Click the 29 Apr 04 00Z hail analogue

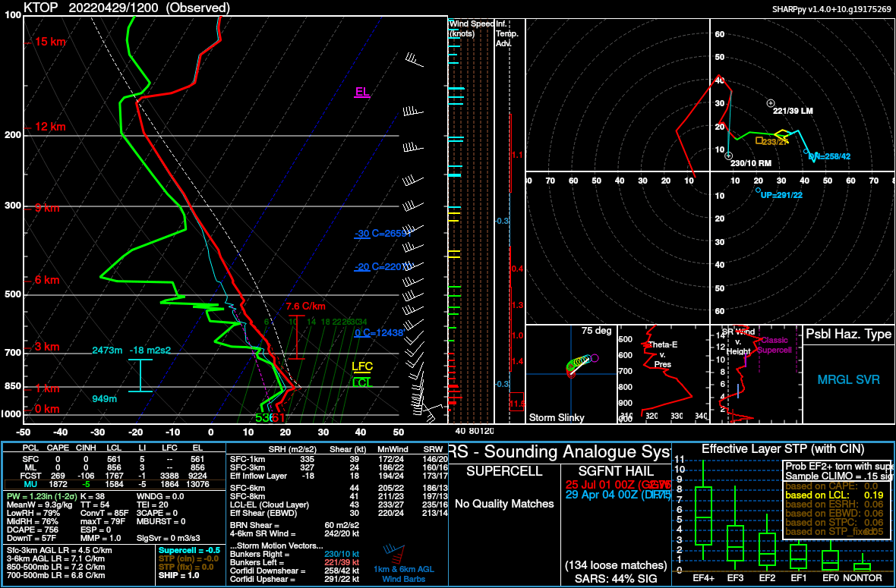(614, 495)
